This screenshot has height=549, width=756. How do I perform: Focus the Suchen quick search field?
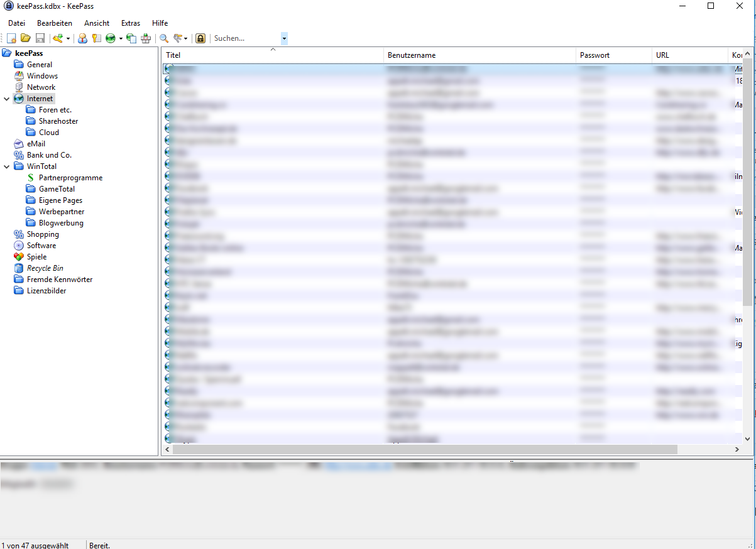point(246,38)
